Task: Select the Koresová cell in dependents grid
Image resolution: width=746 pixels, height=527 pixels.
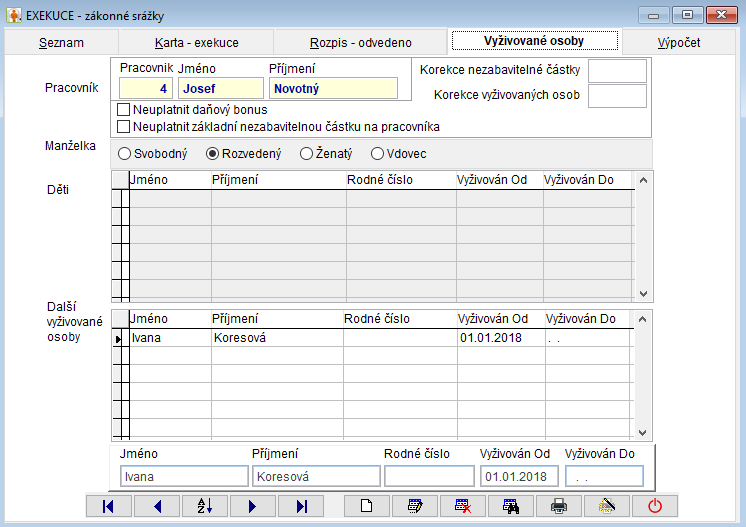Action: 277,338
